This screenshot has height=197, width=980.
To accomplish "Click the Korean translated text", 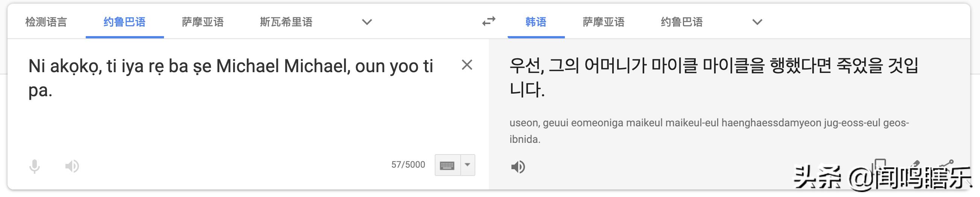I will [714, 77].
